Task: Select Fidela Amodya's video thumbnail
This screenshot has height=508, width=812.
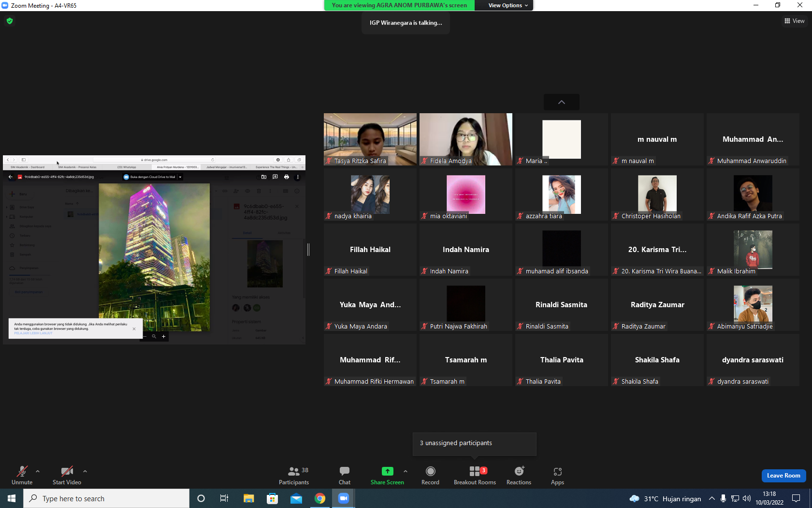Action: [x=466, y=139]
